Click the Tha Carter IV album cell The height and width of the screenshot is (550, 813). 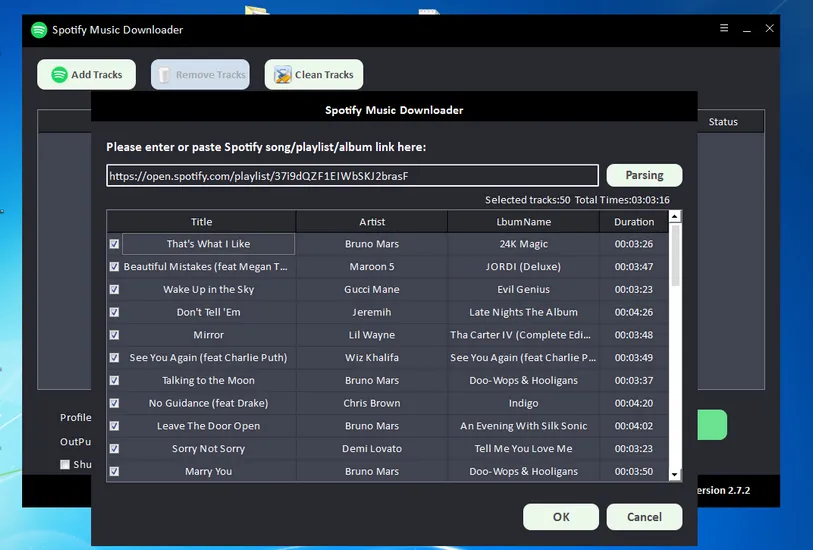point(523,335)
